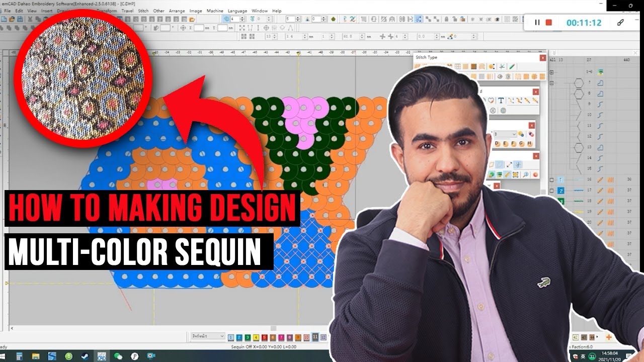Click the Open folder icon in the top toolbar
The width and height of the screenshot is (644, 362).
(x=12, y=19)
